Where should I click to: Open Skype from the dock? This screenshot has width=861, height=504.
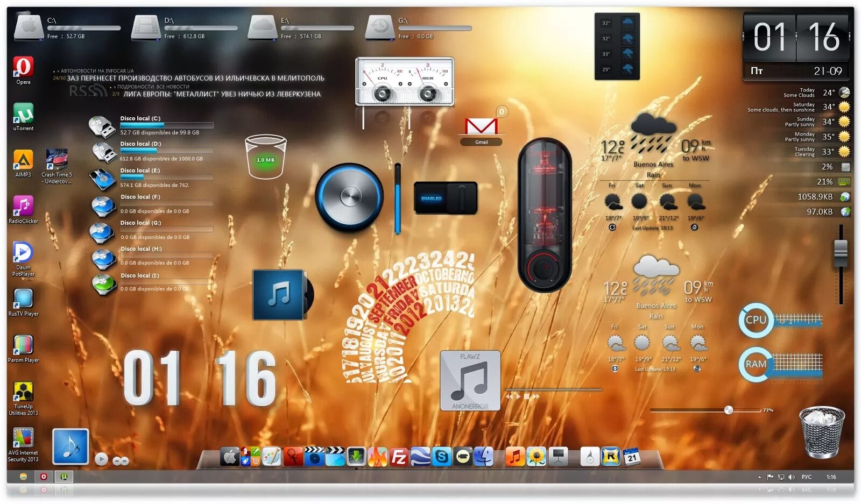442,457
